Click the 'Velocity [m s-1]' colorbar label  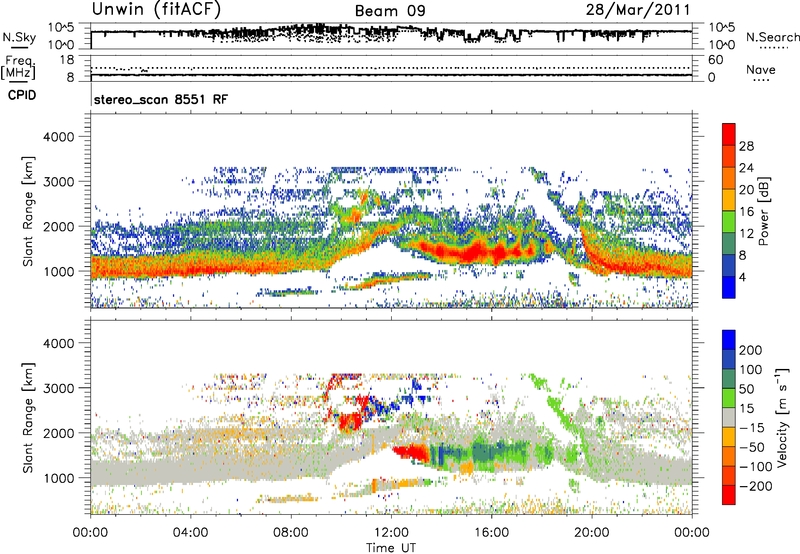pyautogui.click(x=782, y=417)
